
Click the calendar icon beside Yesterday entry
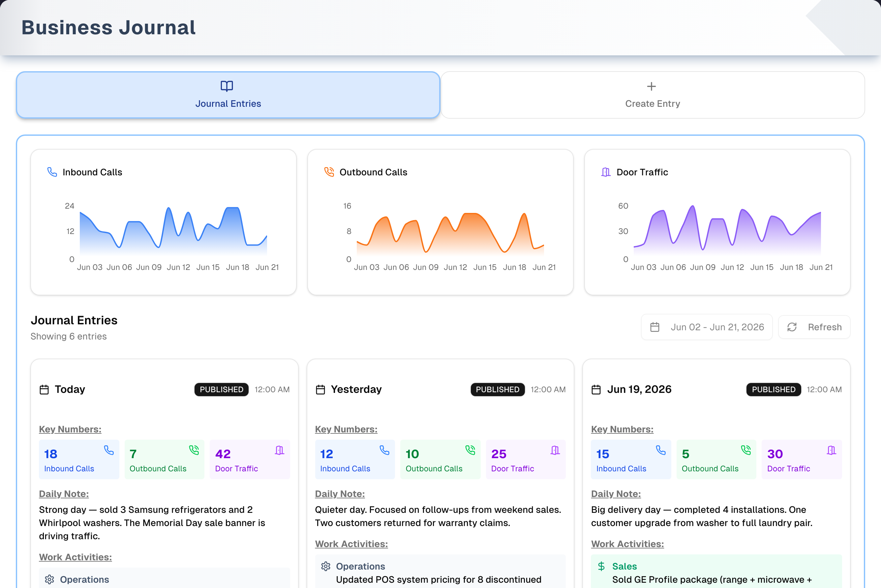click(320, 390)
